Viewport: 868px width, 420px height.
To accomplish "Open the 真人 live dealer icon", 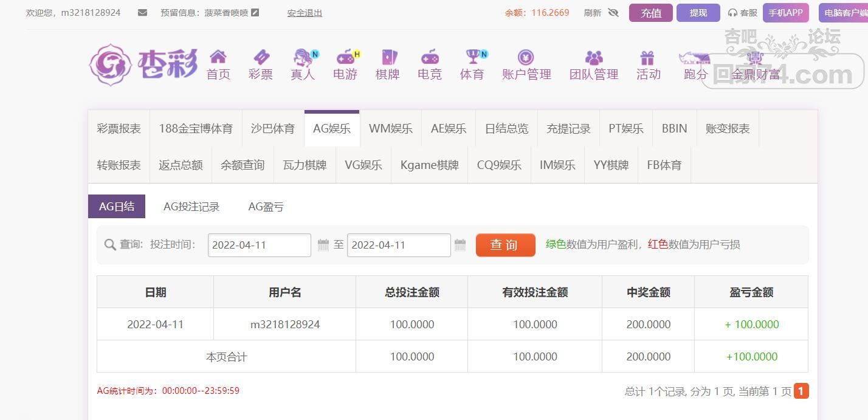I will 303,57.
